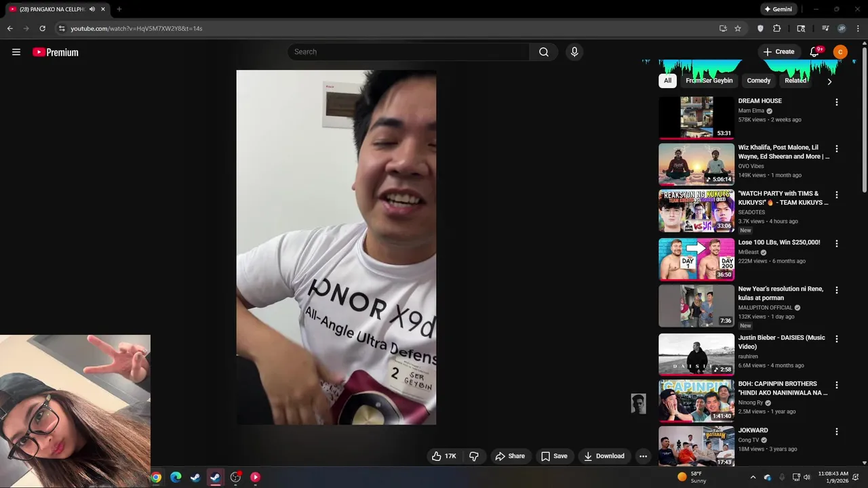Viewport: 868px width, 488px height.
Task: Reload the page in Chrome
Action: coord(42,28)
